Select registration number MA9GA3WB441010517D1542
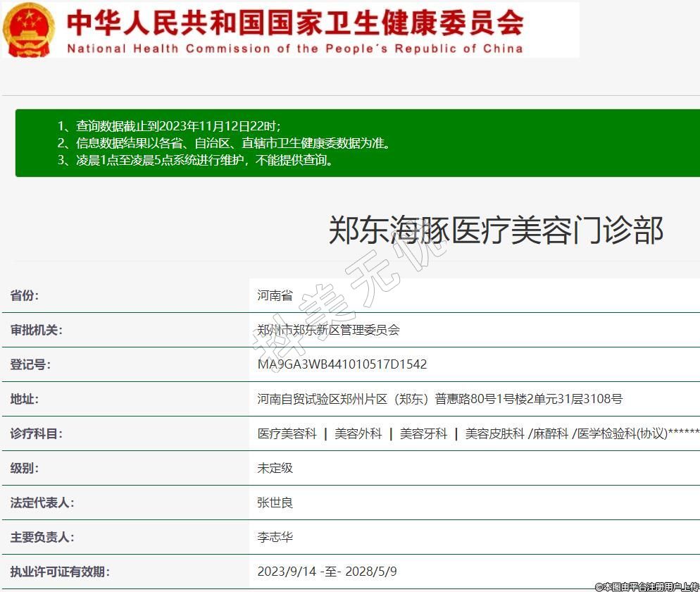The width and height of the screenshot is (700, 592). click(342, 364)
